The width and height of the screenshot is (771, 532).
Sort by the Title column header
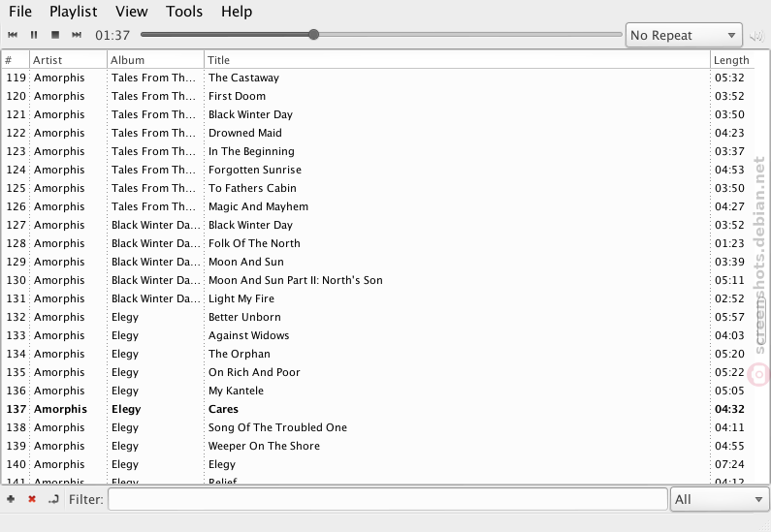(457, 60)
